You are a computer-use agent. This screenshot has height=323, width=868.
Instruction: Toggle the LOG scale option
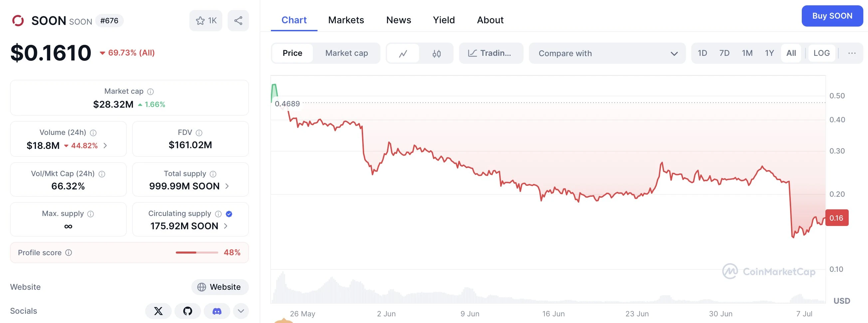pos(821,53)
